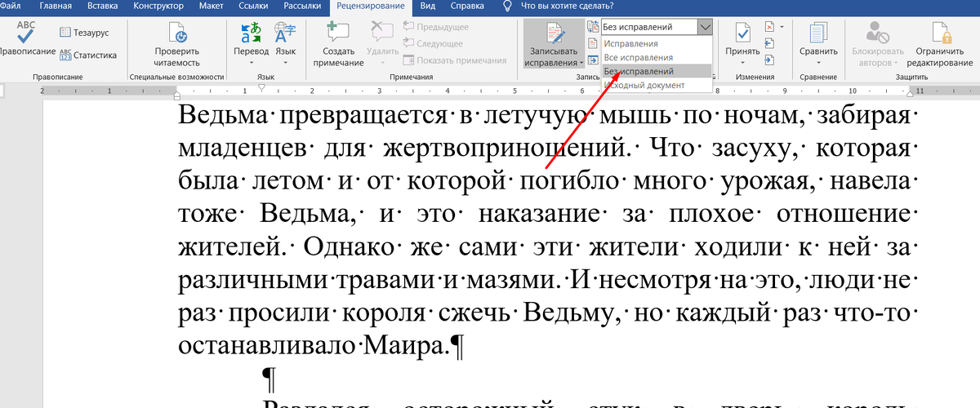Click the reject change icon with red X
This screenshot has width=980, height=408.
tap(769, 27)
